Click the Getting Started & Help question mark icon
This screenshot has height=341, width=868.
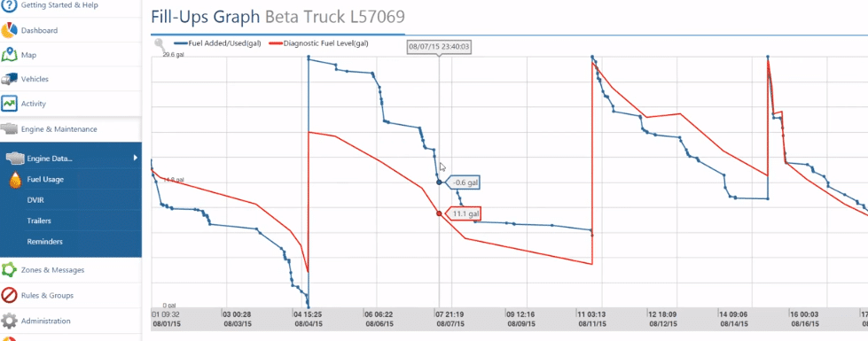coord(8,4)
